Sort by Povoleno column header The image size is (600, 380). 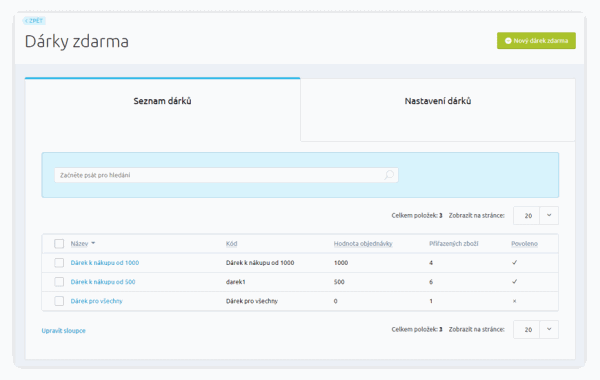pyautogui.click(x=524, y=244)
